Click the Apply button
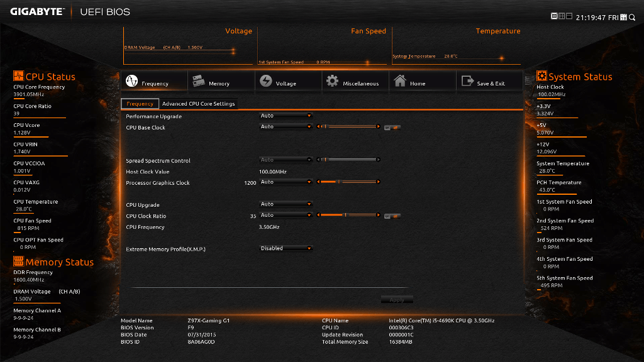The image size is (644, 362). click(x=397, y=300)
